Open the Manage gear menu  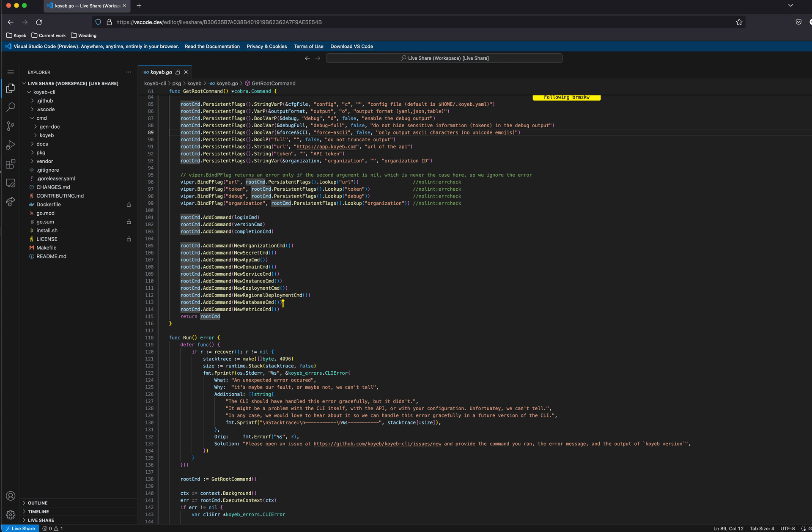[x=11, y=515]
